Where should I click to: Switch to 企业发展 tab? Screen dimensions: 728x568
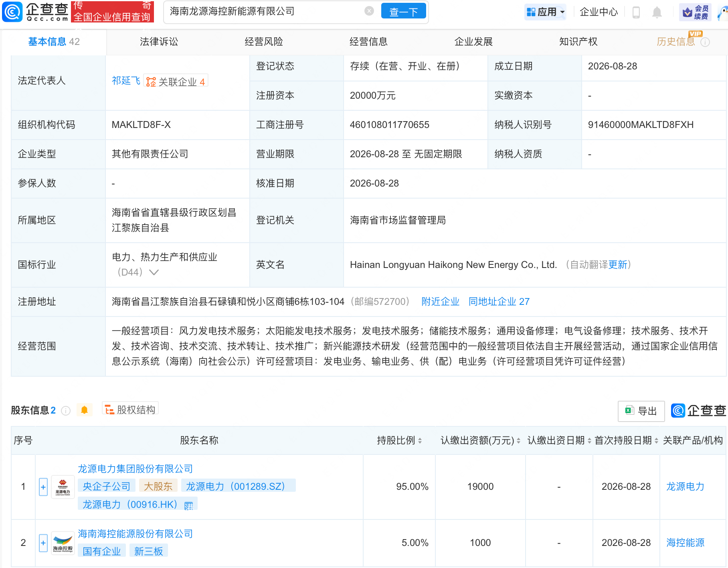(x=473, y=41)
